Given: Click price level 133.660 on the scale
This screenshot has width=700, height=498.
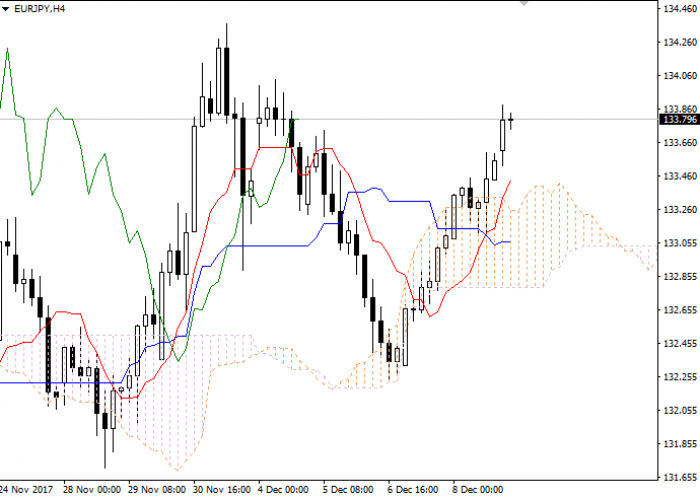Looking at the screenshot, I should [680, 142].
